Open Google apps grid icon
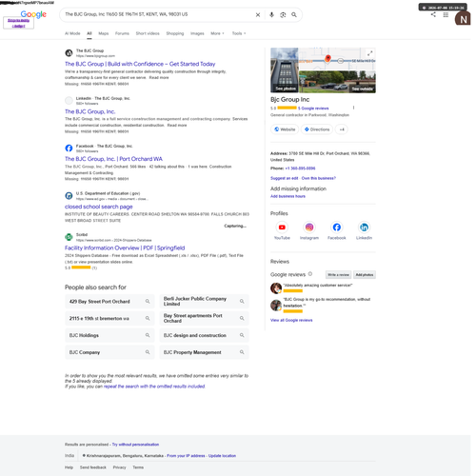The image size is (476, 476). (x=446, y=15)
